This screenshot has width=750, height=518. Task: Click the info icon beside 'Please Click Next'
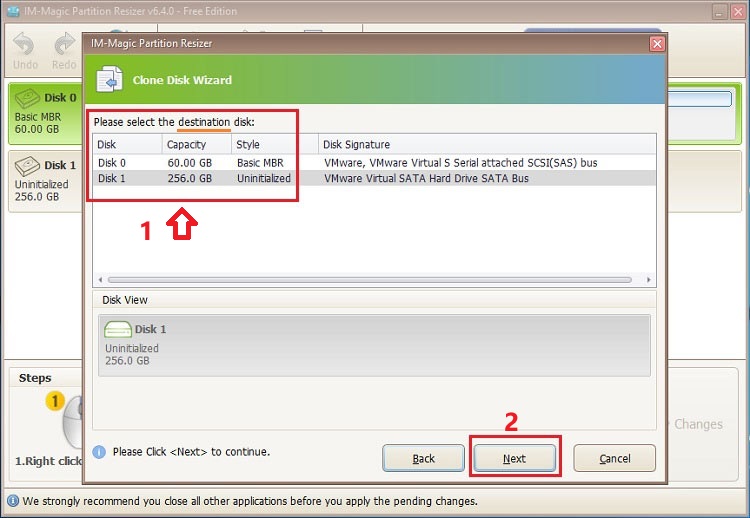click(99, 452)
